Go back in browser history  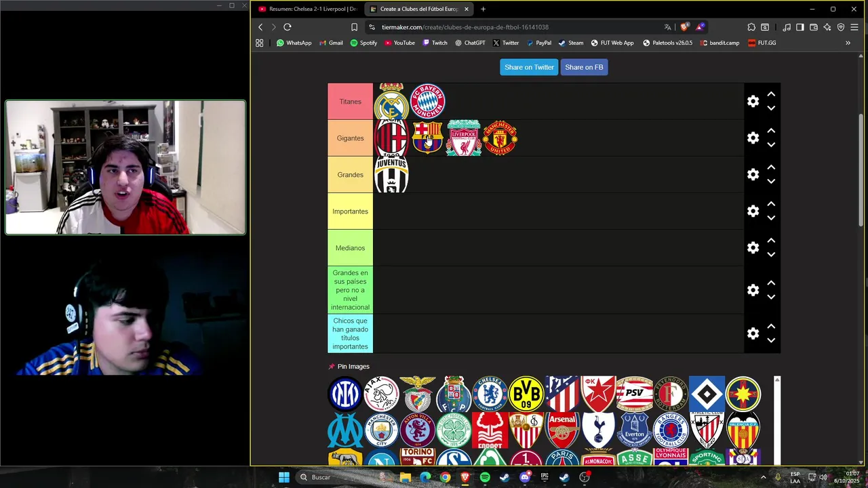[x=260, y=27]
